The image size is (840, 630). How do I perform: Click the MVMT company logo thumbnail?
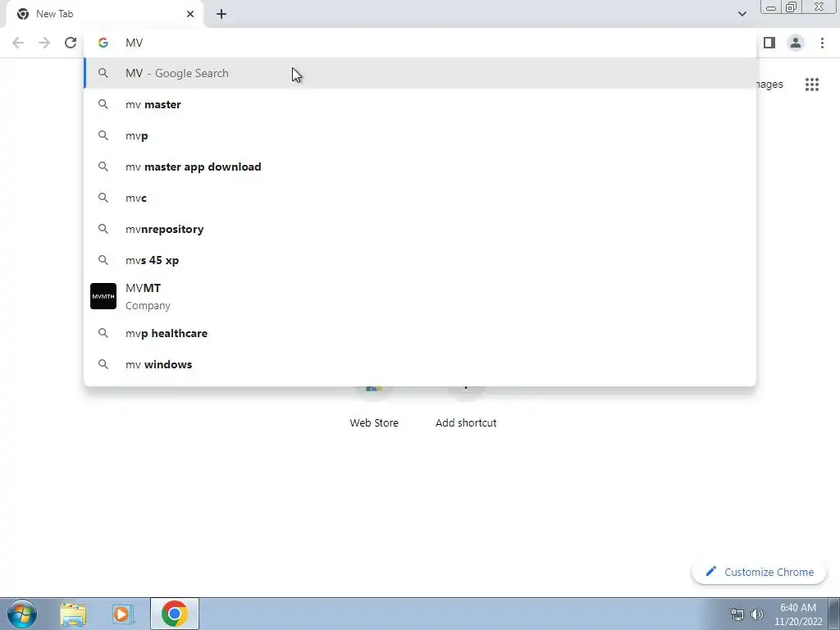coord(103,296)
